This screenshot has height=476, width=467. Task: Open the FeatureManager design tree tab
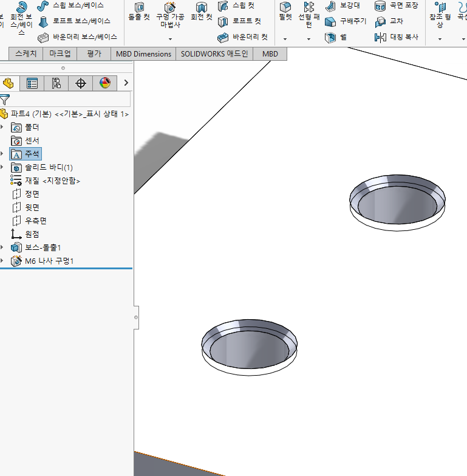[8, 83]
